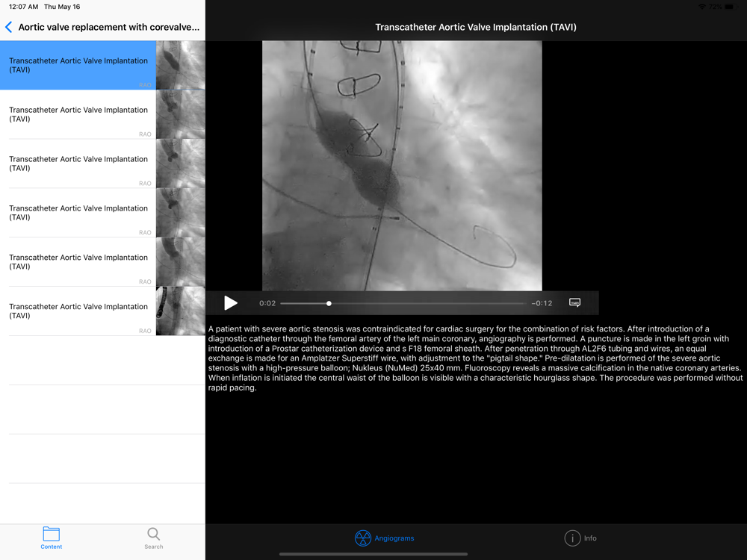Toggle captions on the video player
The image size is (747, 560).
tap(574, 302)
